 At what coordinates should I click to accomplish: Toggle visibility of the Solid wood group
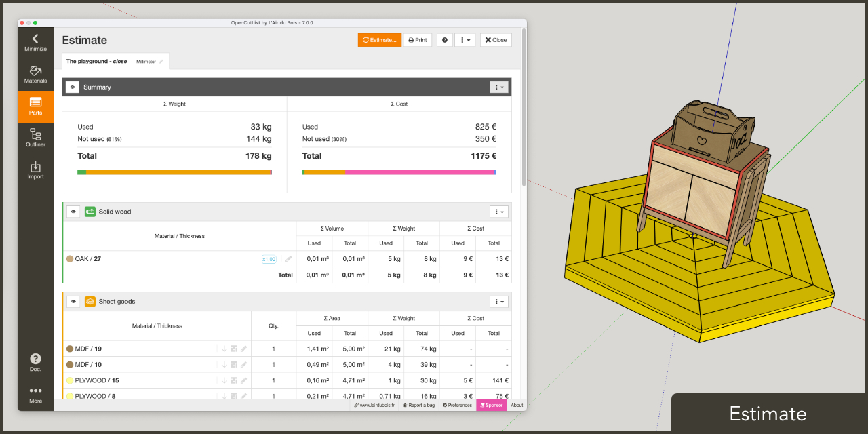[73, 212]
